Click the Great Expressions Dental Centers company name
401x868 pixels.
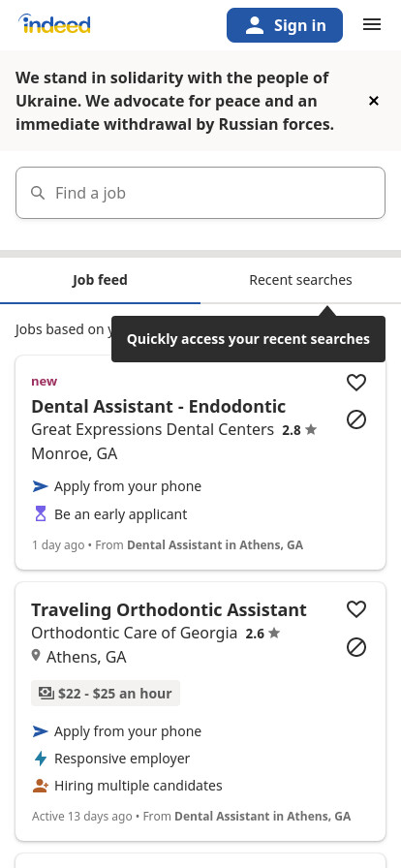(x=152, y=429)
